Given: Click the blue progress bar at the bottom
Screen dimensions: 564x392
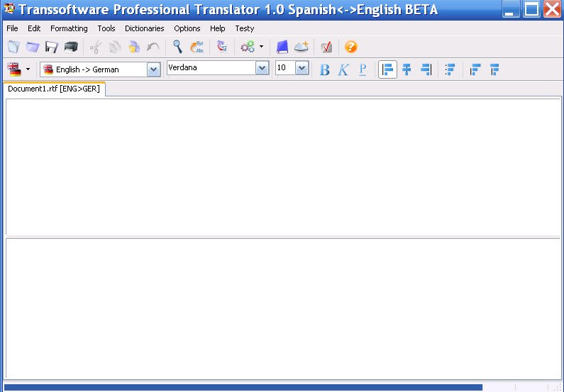Looking at the screenshot, I should point(243,387).
